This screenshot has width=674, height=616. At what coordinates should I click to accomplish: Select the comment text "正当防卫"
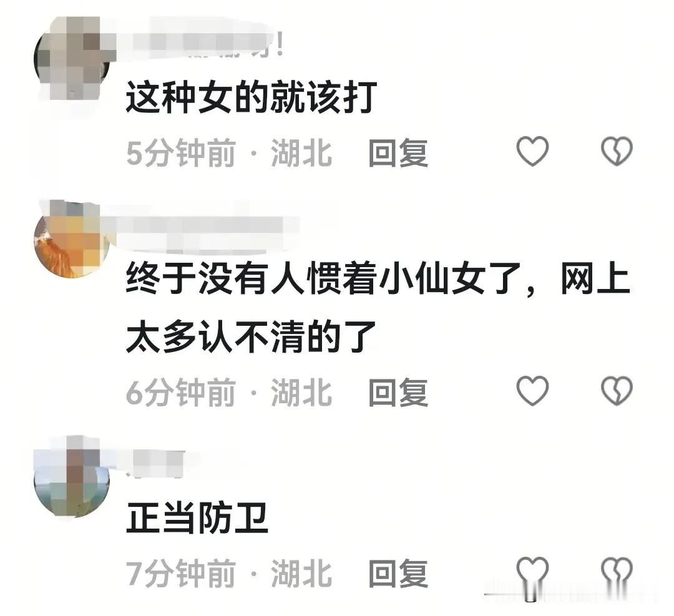197,518
